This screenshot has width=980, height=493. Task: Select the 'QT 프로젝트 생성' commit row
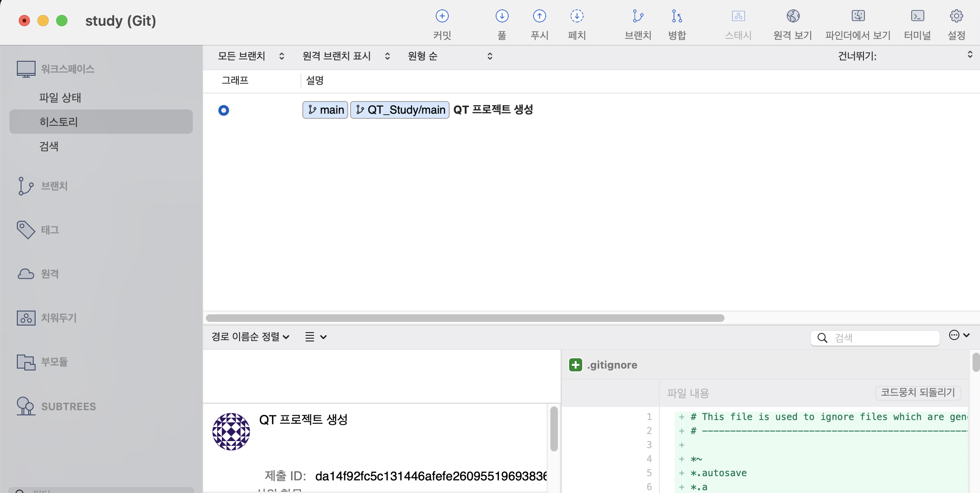pos(592,110)
